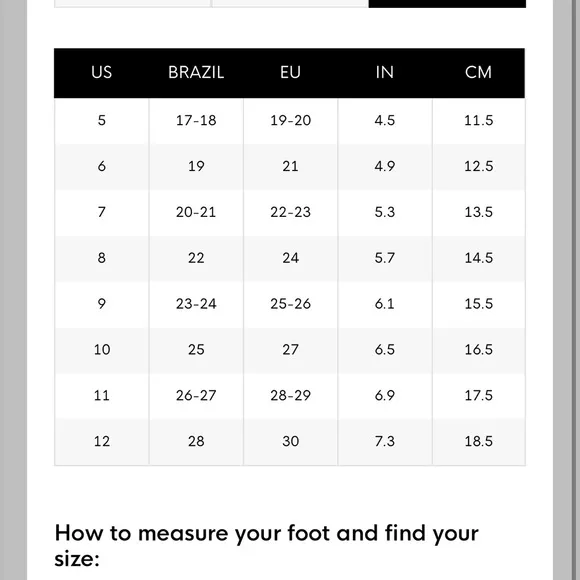
Task: Select the US size 12 cell
Action: [102, 442]
